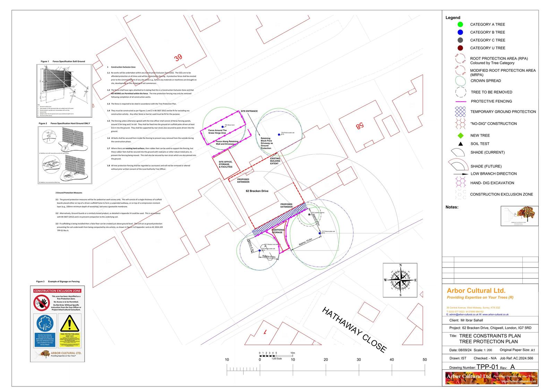
Task: Click the 62 Bracken Drive building label
Action: (x=257, y=191)
